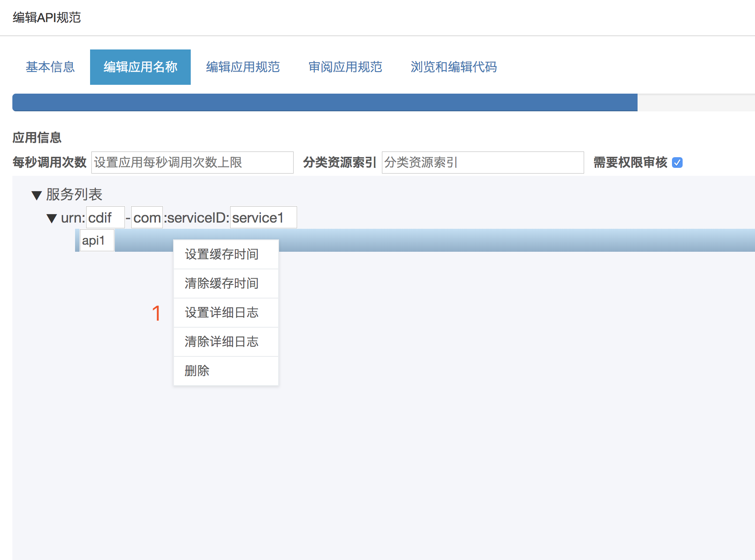Image resolution: width=755 pixels, height=560 pixels.
Task: Focus the 分类资源索引 input field
Action: (x=483, y=163)
